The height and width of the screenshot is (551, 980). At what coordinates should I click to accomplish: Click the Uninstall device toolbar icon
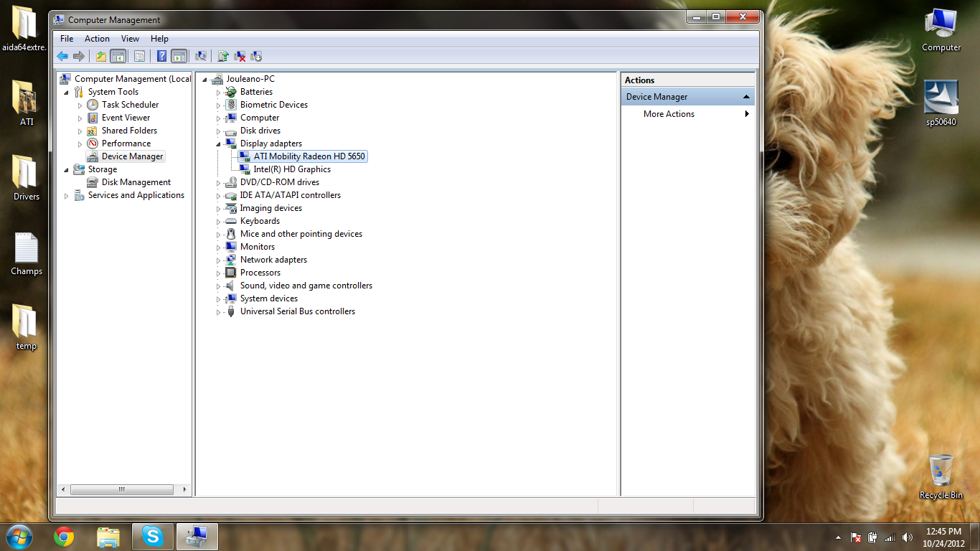(240, 56)
